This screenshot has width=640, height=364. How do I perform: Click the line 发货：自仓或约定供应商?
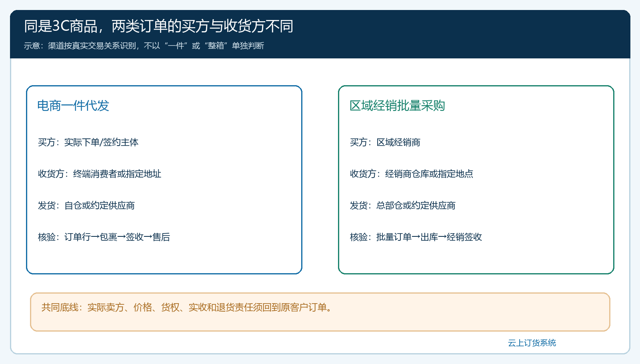[x=86, y=206]
